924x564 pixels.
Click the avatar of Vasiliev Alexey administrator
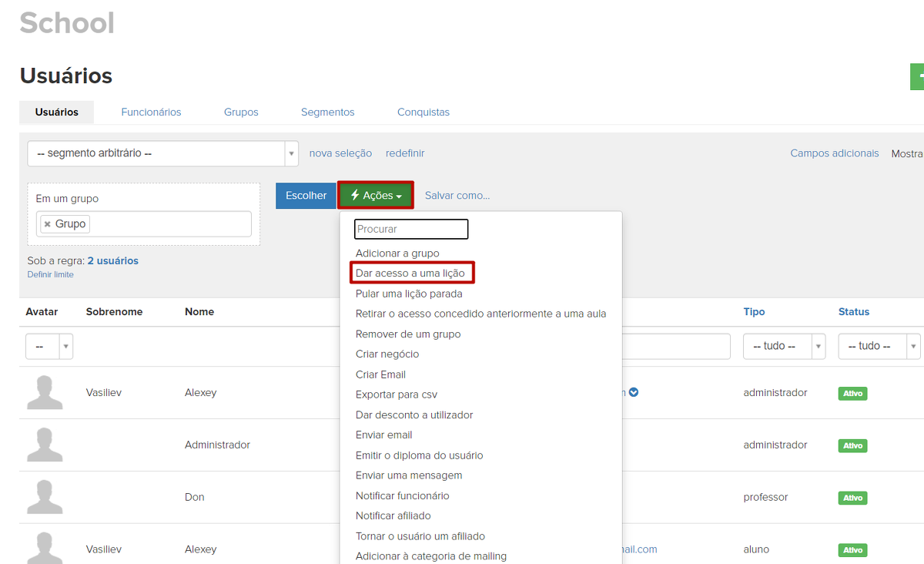[x=45, y=393]
